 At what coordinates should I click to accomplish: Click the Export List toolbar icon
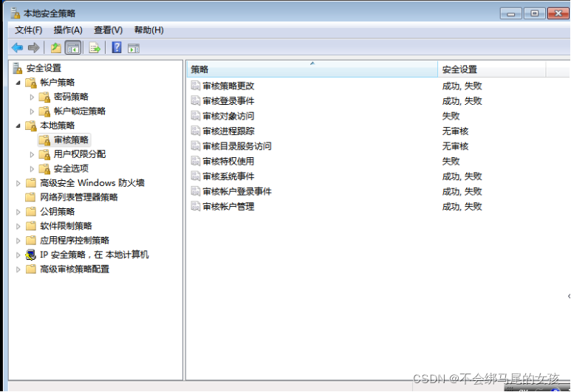click(95, 48)
